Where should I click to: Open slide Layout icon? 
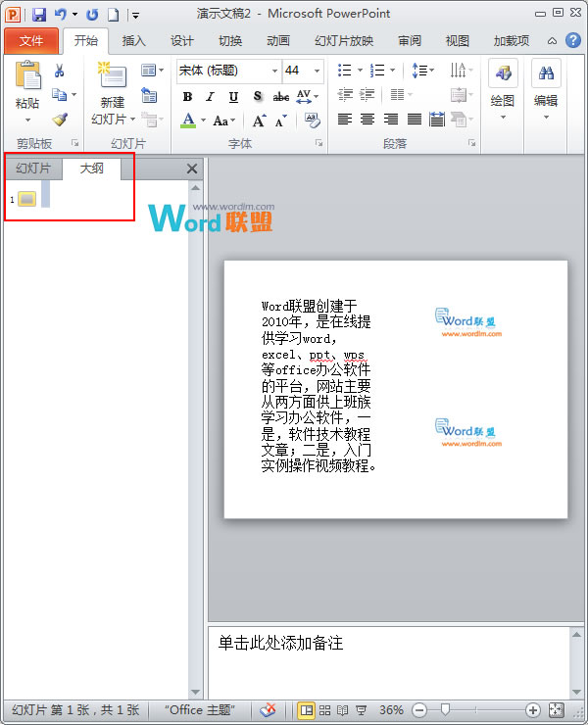coord(149,71)
